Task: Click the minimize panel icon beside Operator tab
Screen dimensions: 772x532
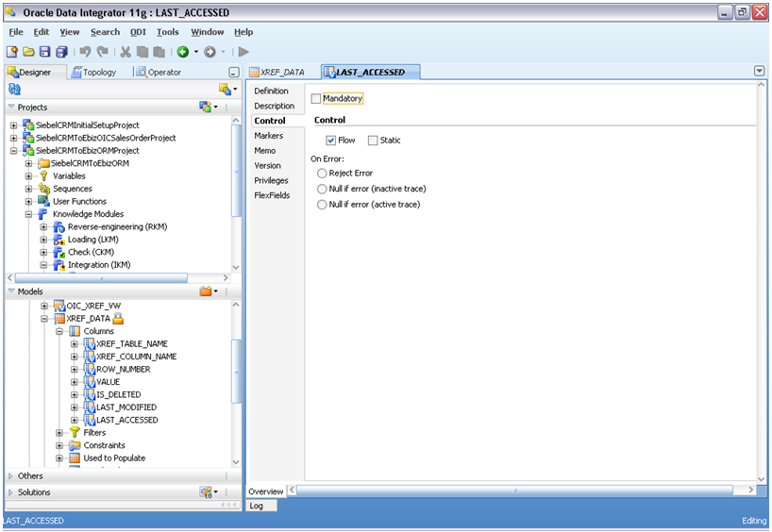Action: [234, 73]
